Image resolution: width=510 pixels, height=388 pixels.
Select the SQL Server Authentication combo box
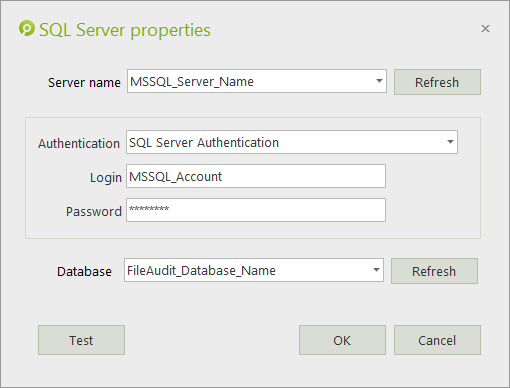click(x=292, y=142)
